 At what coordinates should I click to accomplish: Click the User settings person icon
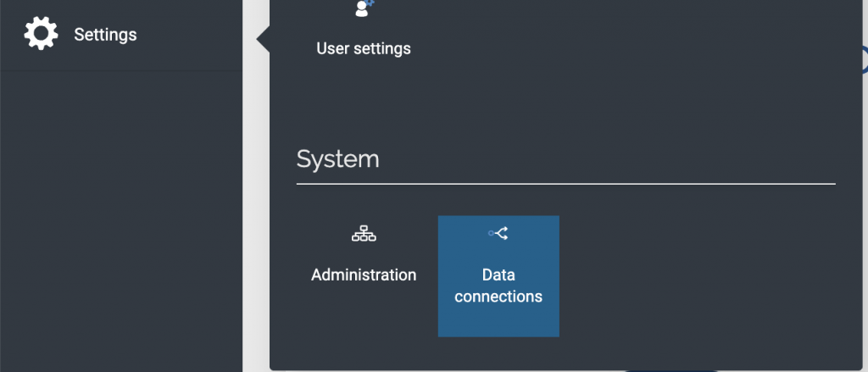(363, 8)
